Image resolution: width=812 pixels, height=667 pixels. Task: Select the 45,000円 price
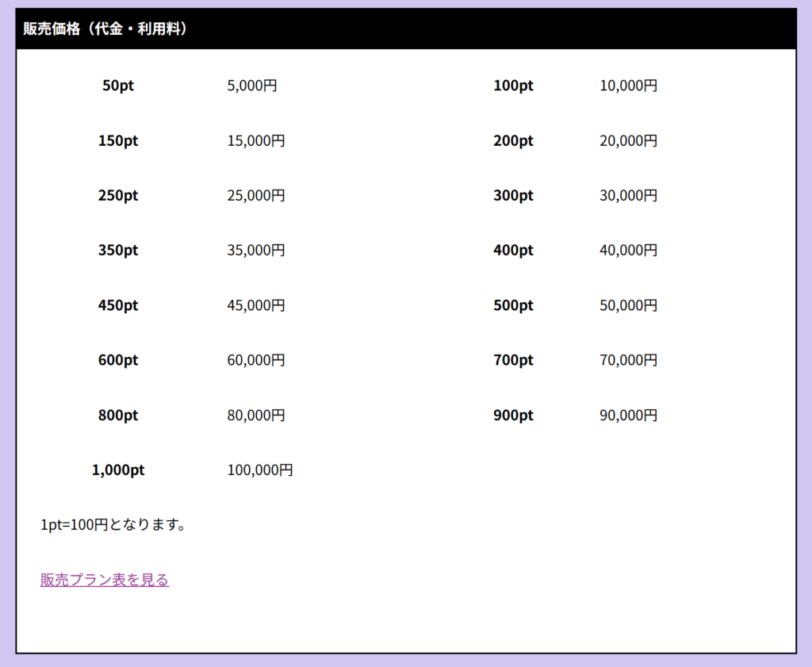coord(256,305)
